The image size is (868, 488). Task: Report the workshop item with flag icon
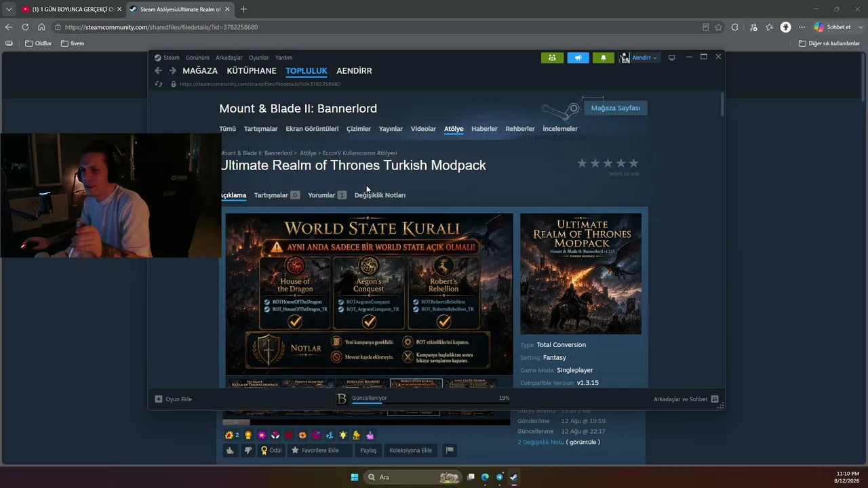(x=449, y=450)
